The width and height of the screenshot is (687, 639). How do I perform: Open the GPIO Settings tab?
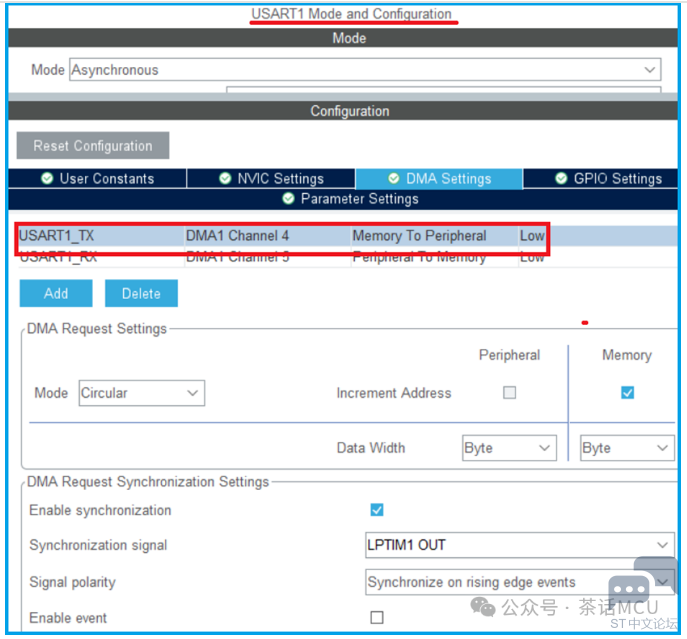(x=600, y=178)
